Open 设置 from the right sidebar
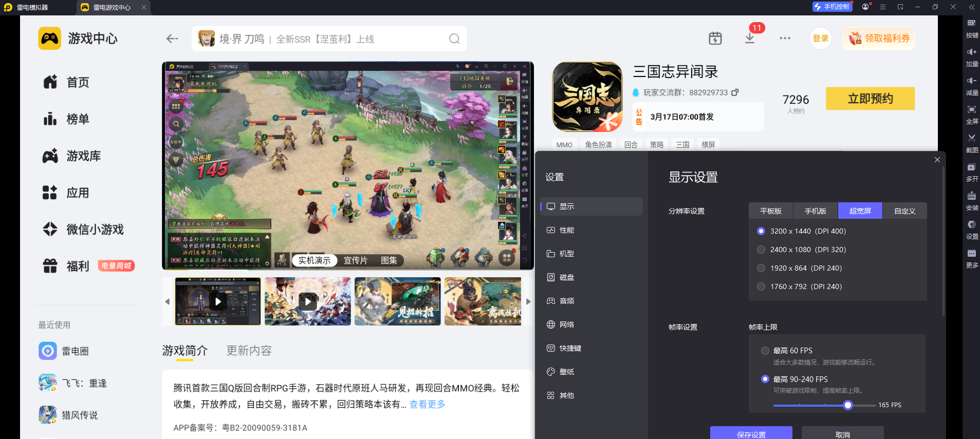This screenshot has height=439, width=980. click(x=972, y=230)
